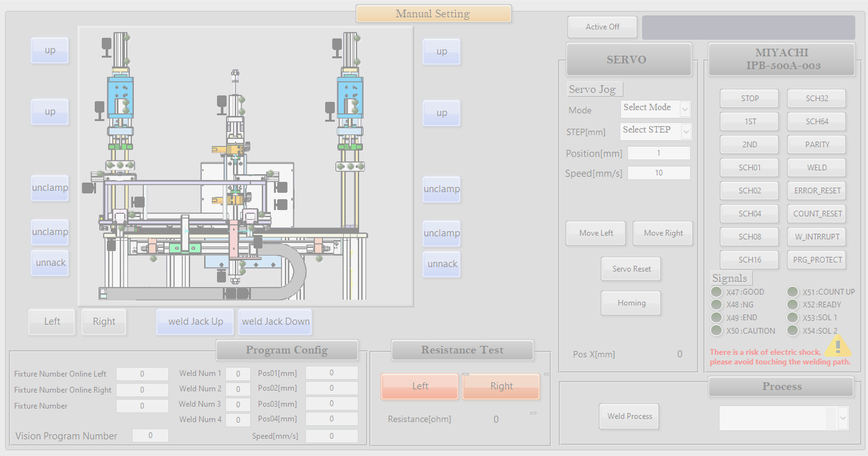
Task: Click the X53:SOL 1 indicator light
Action: click(x=792, y=318)
